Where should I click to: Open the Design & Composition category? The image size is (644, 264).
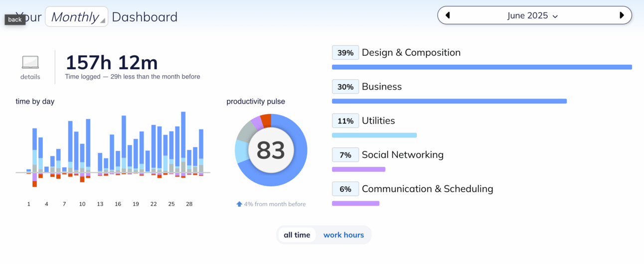tap(411, 52)
